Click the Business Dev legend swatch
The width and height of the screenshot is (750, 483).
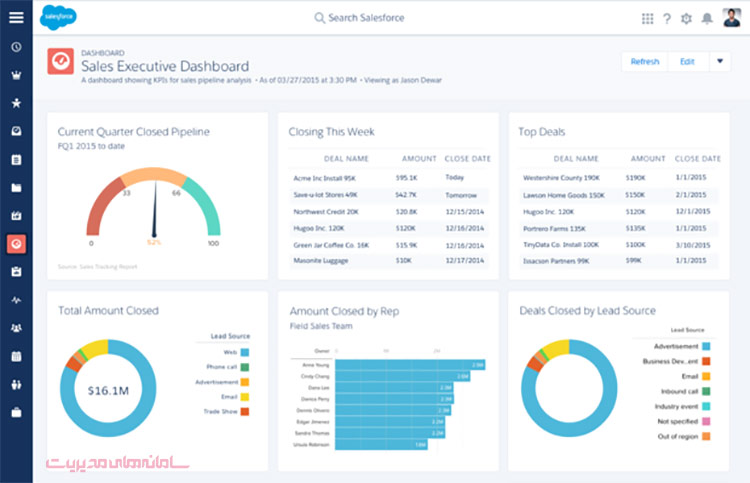[706, 361]
